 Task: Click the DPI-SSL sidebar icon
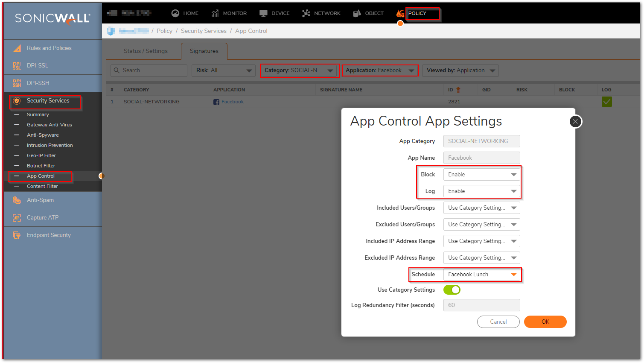coord(17,66)
